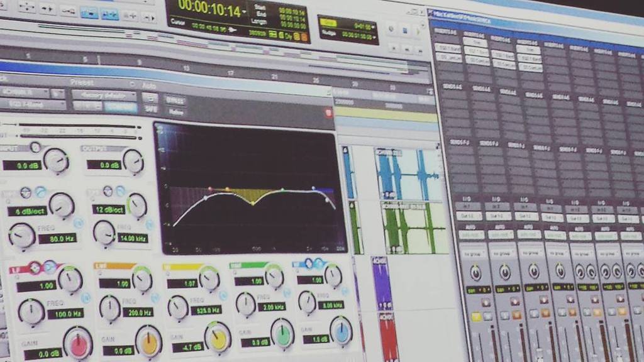Toggle the HMF band enable button

tap(287, 292)
